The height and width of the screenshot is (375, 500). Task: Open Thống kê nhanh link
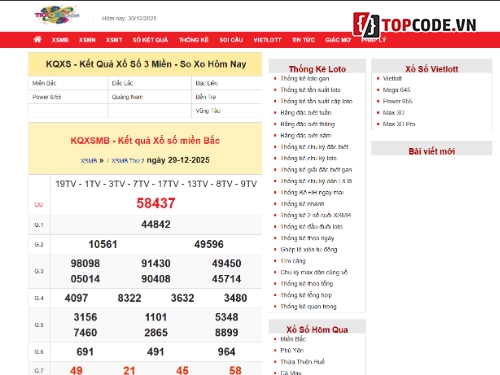tap(302, 204)
